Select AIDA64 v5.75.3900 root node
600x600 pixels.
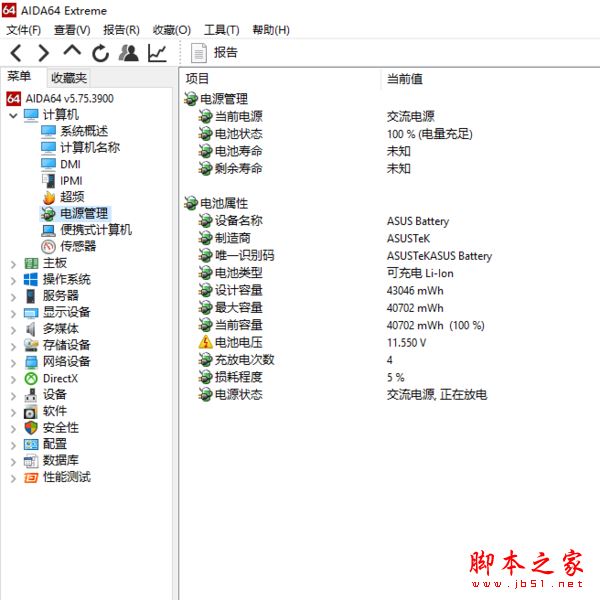coord(69,99)
